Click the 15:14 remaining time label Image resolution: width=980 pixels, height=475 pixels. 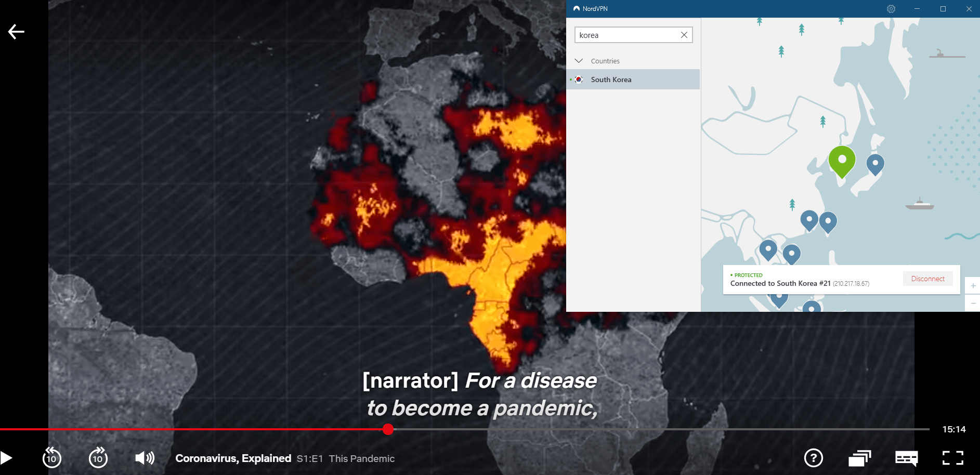click(x=954, y=429)
